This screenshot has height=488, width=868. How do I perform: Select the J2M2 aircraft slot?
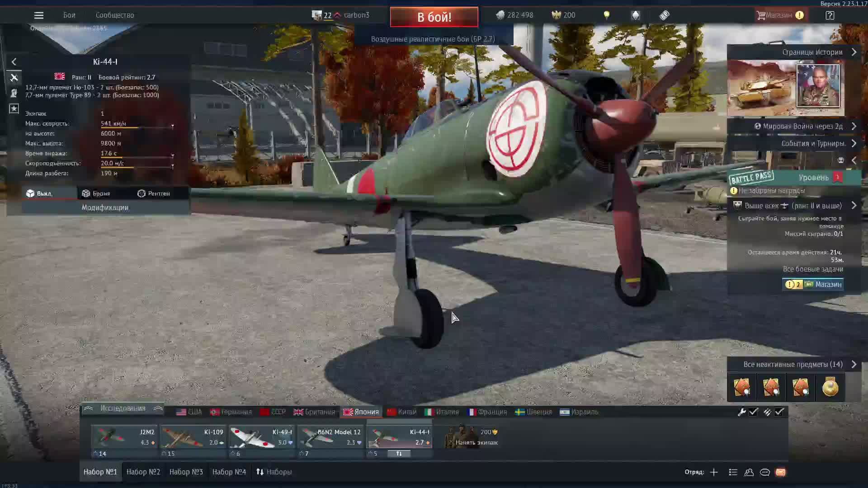pos(124,437)
